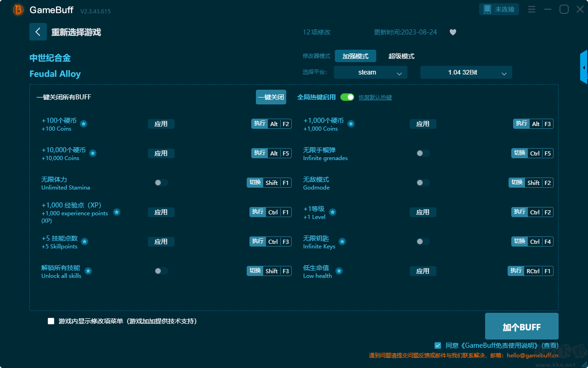Apply +1,000 experience points cheat
Screen dimensions: 588x368
coord(161,212)
